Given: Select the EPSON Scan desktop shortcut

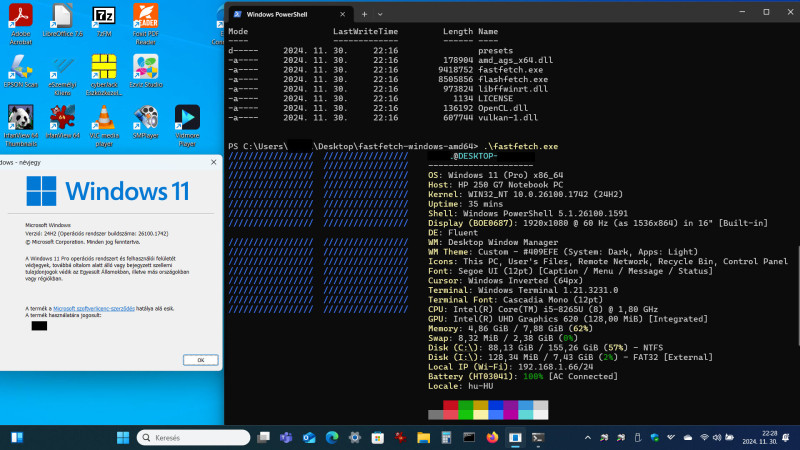Looking at the screenshot, I should [x=20, y=71].
